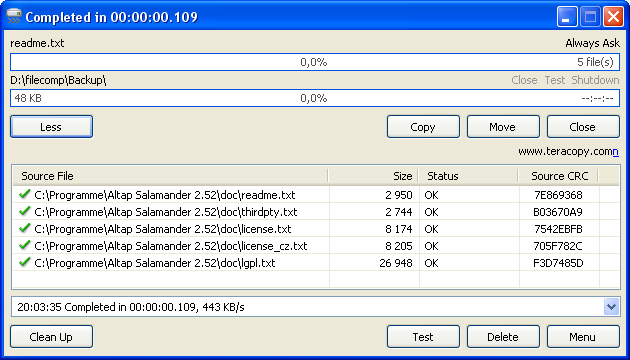Viewport: 630px width, 360px height.
Task: Click the Close button beside Move
Action: (583, 127)
